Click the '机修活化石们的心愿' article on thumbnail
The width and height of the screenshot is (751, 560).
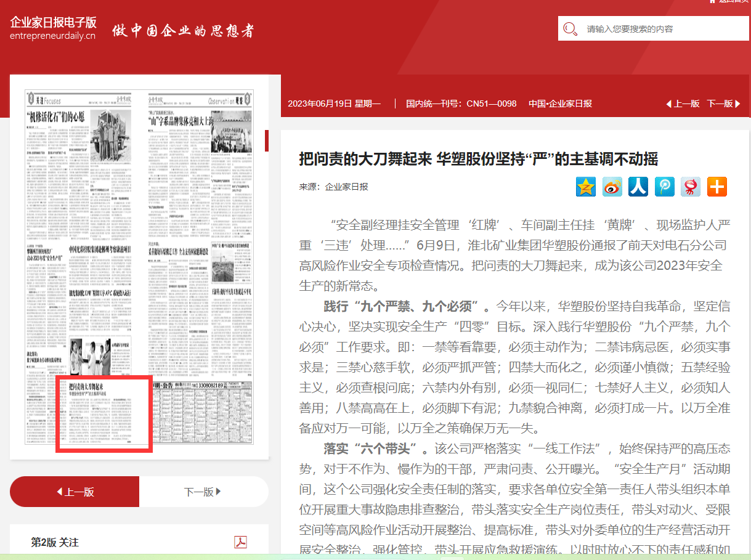55,116
